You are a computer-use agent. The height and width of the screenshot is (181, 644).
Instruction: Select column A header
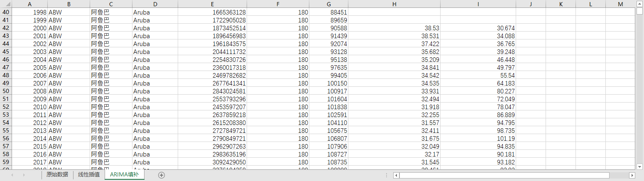pyautogui.click(x=29, y=4)
